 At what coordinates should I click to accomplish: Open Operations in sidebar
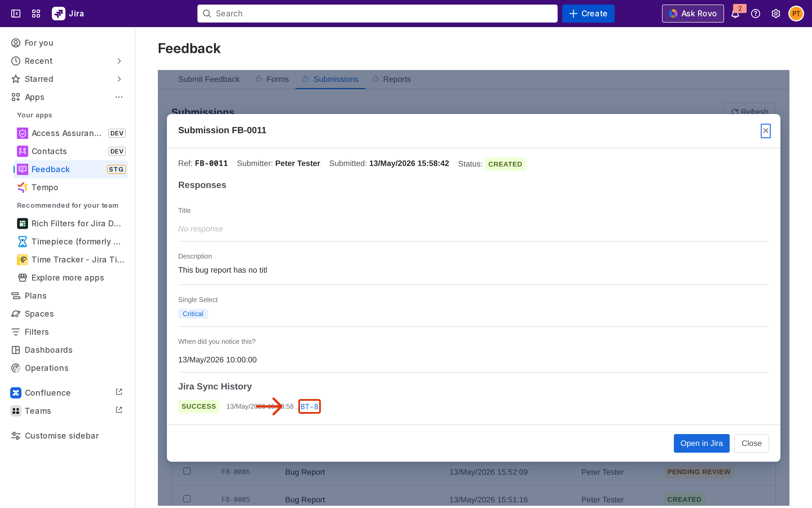click(67, 368)
